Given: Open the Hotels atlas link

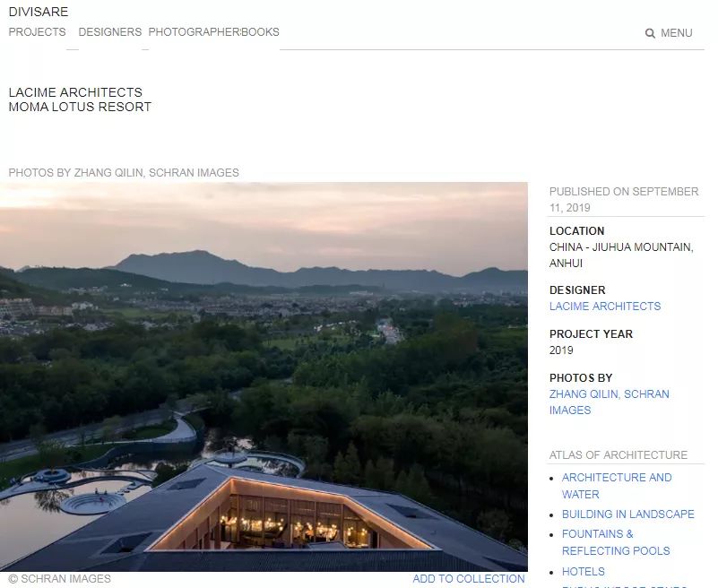Looking at the screenshot, I should [583, 572].
